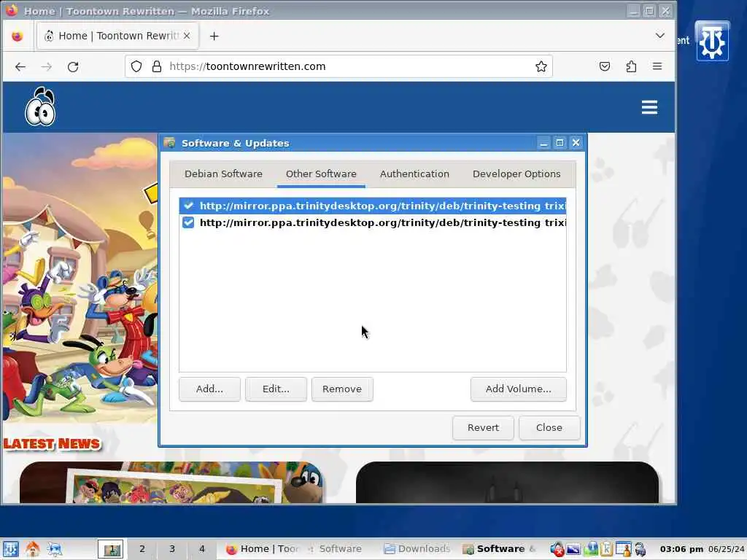Click the Add... button
Image resolution: width=747 pixels, height=560 pixels.
point(209,389)
